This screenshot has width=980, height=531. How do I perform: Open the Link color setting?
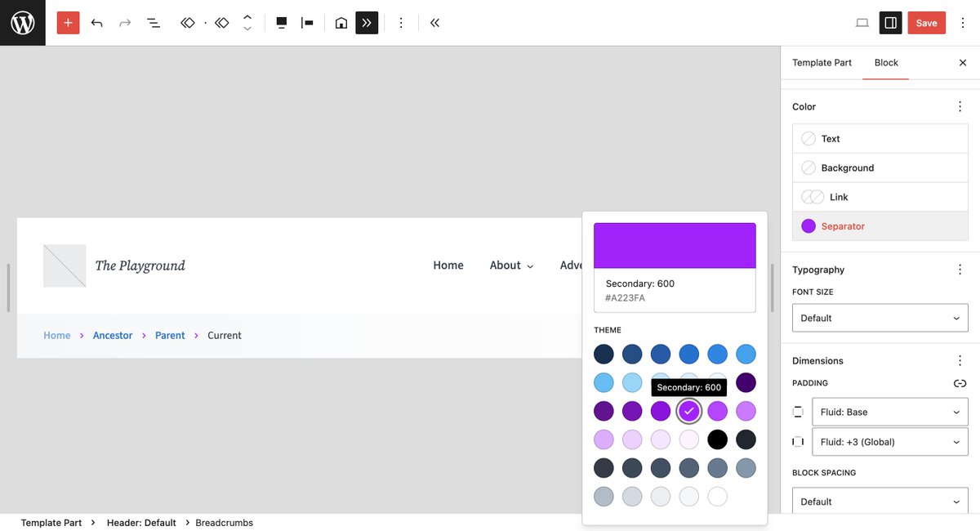click(x=880, y=197)
